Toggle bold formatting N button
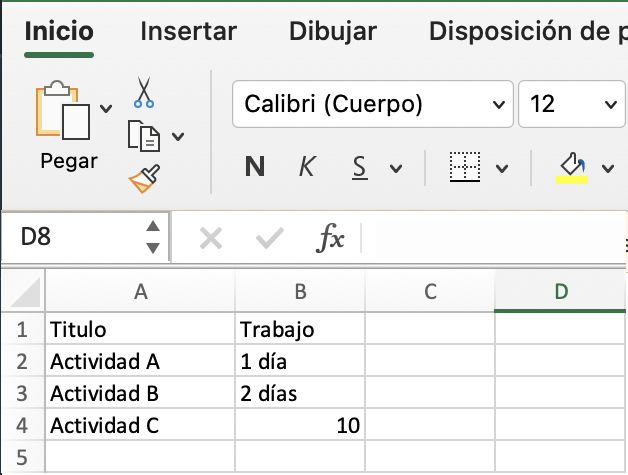628x475 pixels. 254,167
